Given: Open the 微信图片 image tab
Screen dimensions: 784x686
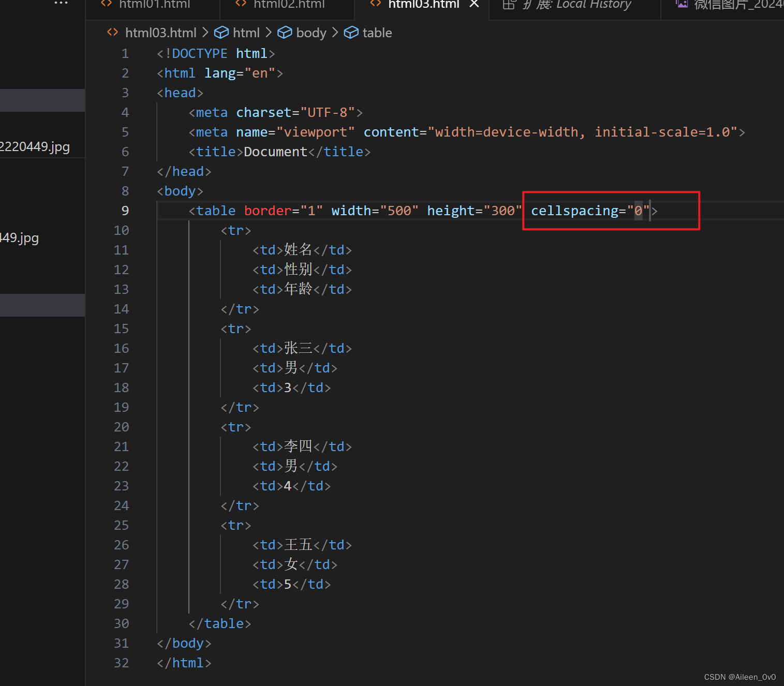Looking at the screenshot, I should coord(738,5).
